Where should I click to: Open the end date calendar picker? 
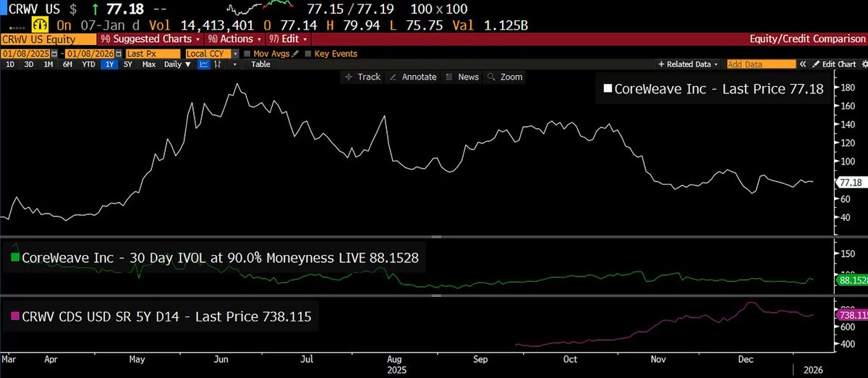click(x=118, y=54)
